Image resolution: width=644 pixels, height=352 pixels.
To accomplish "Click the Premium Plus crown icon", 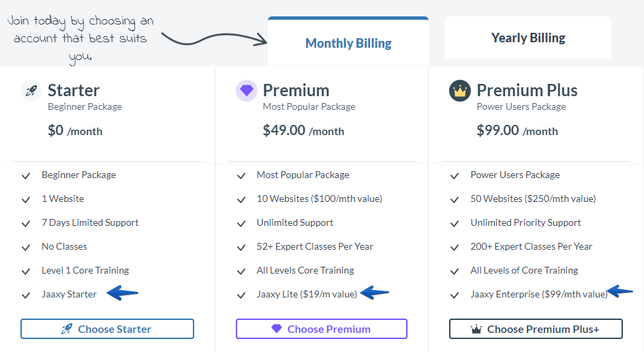I will pos(460,91).
